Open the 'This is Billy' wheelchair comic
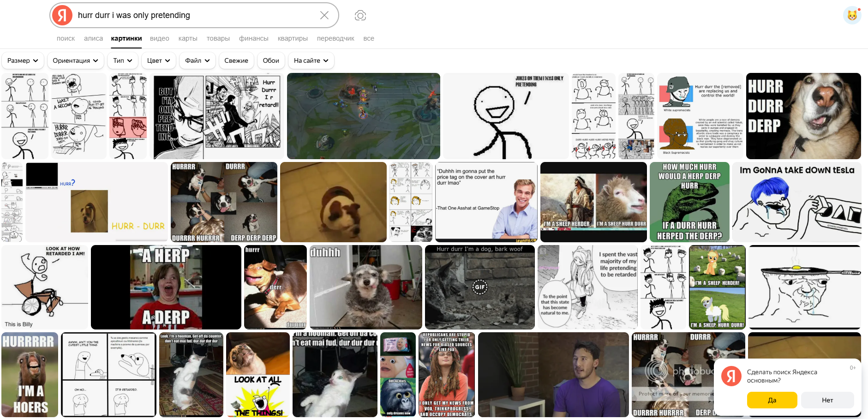This screenshot has width=868, height=419. [45, 287]
